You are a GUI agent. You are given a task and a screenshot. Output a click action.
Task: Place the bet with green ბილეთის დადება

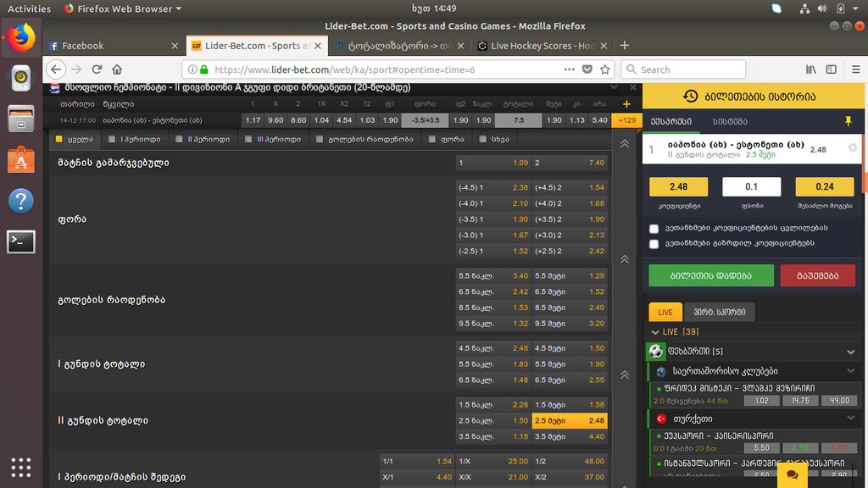click(x=711, y=275)
